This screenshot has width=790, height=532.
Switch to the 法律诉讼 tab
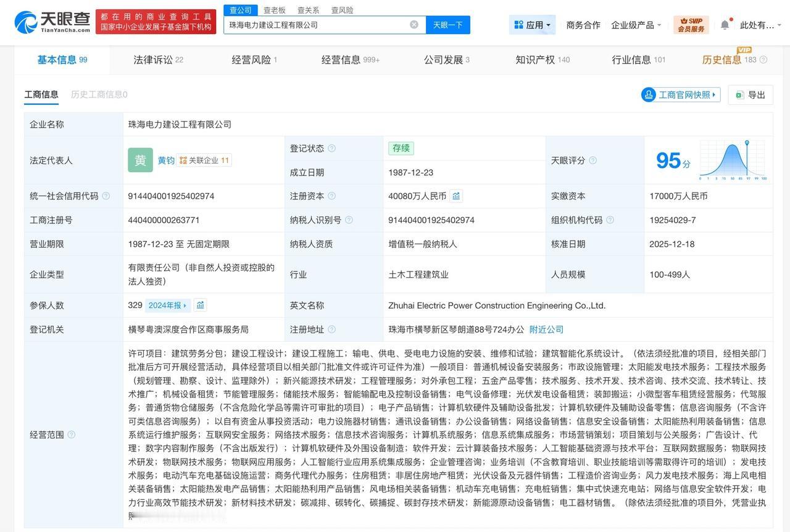158,60
